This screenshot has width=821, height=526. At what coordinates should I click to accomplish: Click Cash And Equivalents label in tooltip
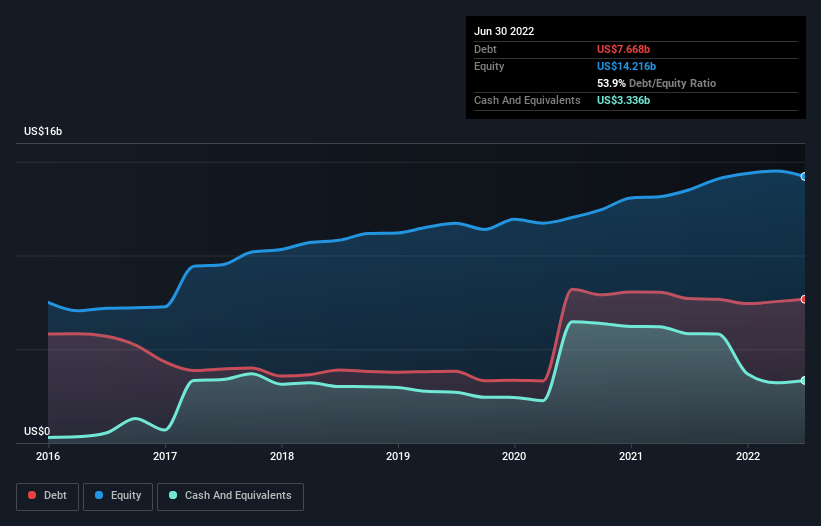(527, 100)
